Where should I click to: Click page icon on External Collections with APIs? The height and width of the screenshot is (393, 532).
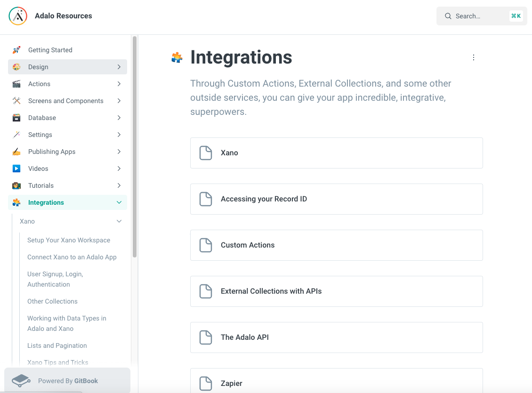coord(206,291)
